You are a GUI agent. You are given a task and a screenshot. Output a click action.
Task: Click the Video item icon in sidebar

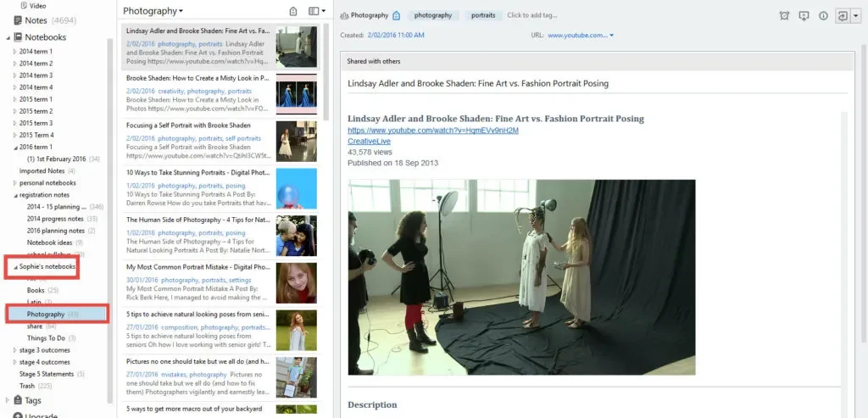click(x=23, y=6)
